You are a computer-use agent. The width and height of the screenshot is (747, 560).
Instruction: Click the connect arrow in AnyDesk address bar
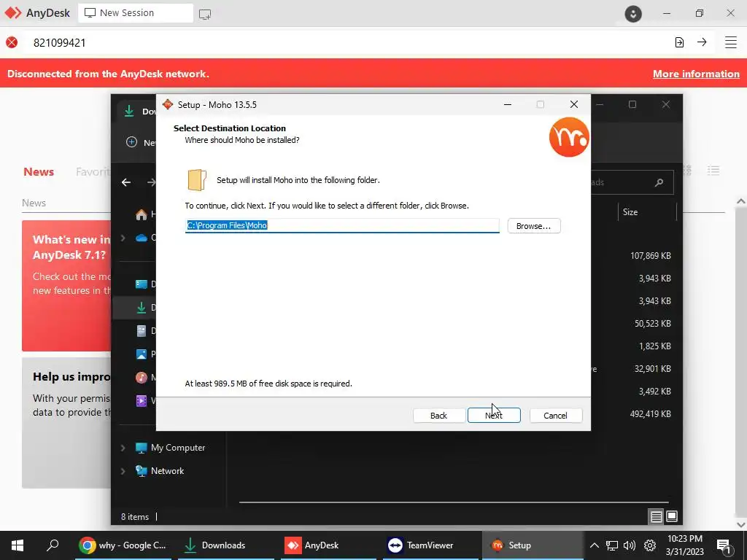[702, 42]
